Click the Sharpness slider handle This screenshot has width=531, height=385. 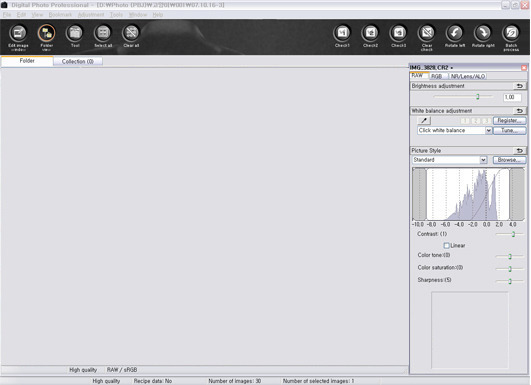pos(510,281)
